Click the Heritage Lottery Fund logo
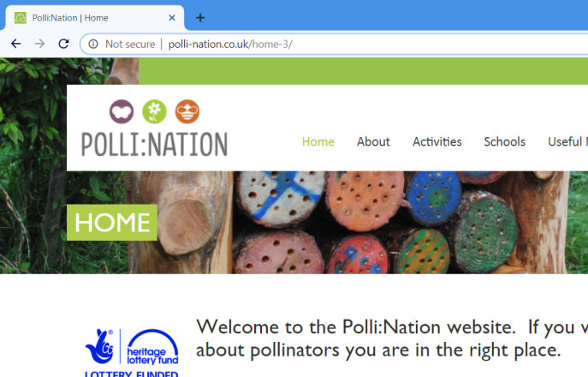588x377 pixels. 131,352
